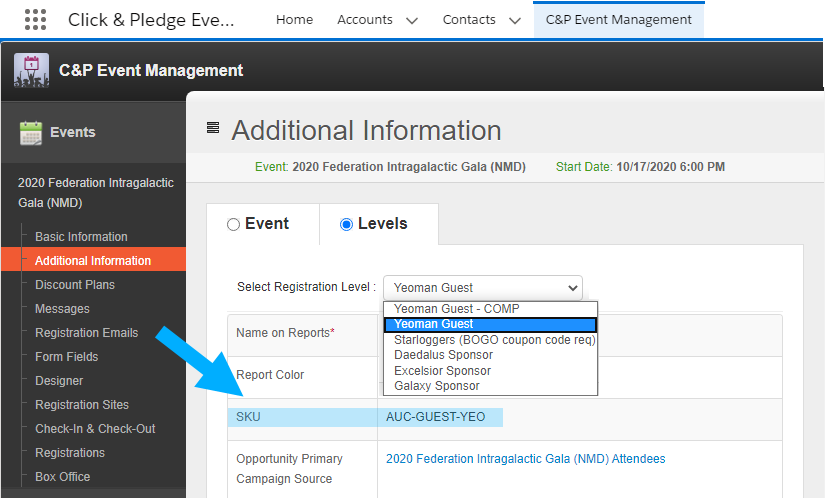Screen dimensions: 825x498
Task: Open Messages in sidebar
Action: tap(62, 309)
